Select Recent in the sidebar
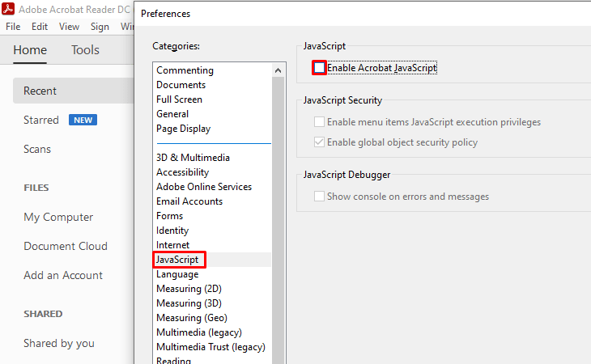Image resolution: width=591 pixels, height=364 pixels. point(73,91)
